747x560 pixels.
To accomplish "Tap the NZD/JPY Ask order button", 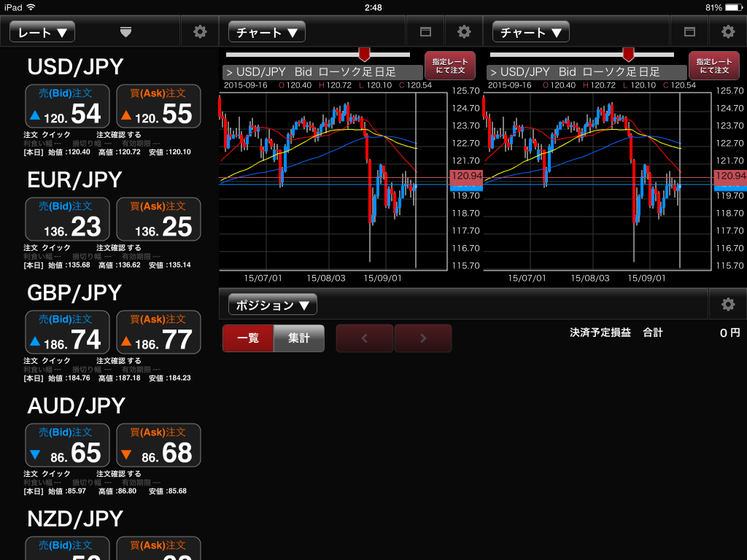I will (158, 548).
